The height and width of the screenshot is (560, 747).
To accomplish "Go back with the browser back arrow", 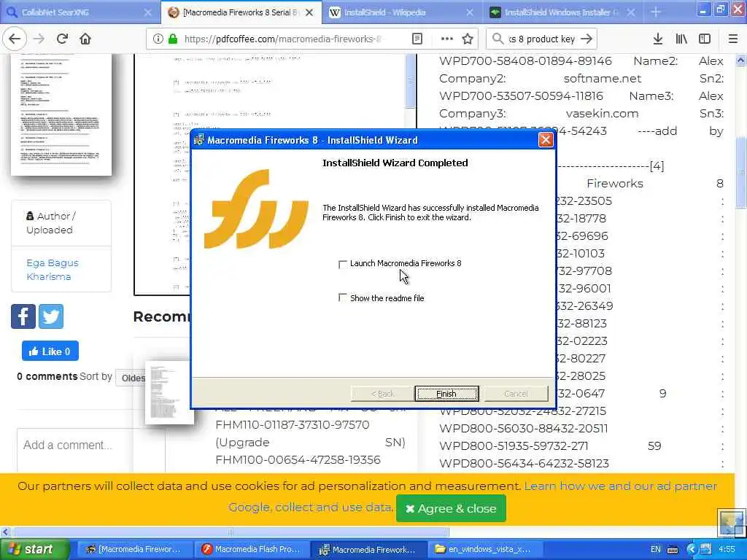I will click(x=15, y=39).
